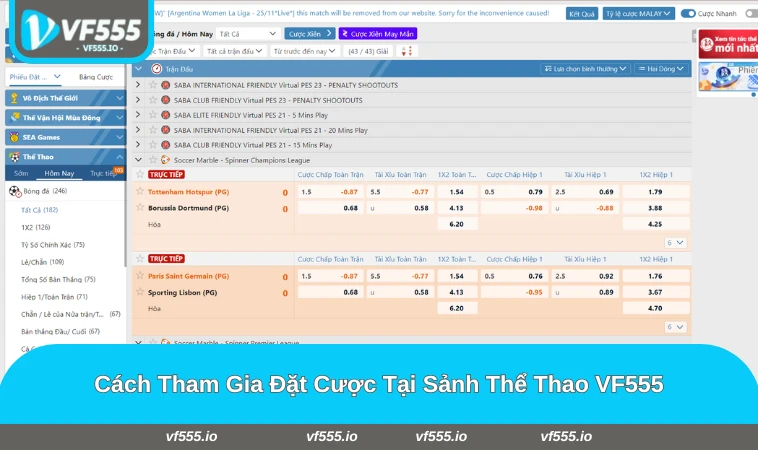Click the soccer ball icon beside Bóng đá
This screenshot has width=758, height=450.
(x=15, y=191)
